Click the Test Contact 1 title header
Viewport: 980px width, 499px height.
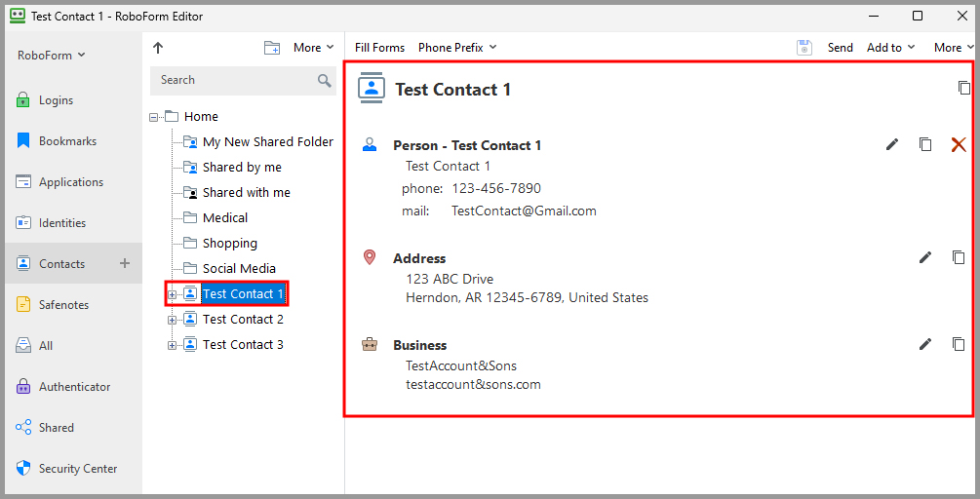pos(452,90)
